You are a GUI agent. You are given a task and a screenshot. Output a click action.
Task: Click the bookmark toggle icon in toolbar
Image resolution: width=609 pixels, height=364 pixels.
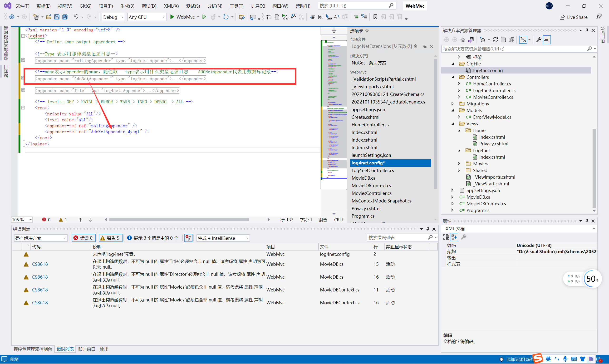[x=375, y=17]
